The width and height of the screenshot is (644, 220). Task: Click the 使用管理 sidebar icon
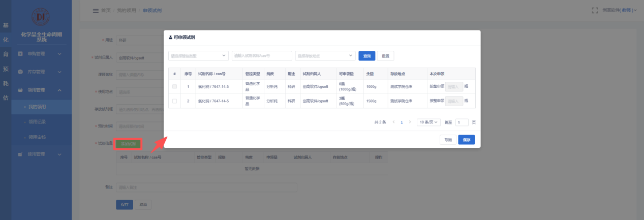coord(20,154)
